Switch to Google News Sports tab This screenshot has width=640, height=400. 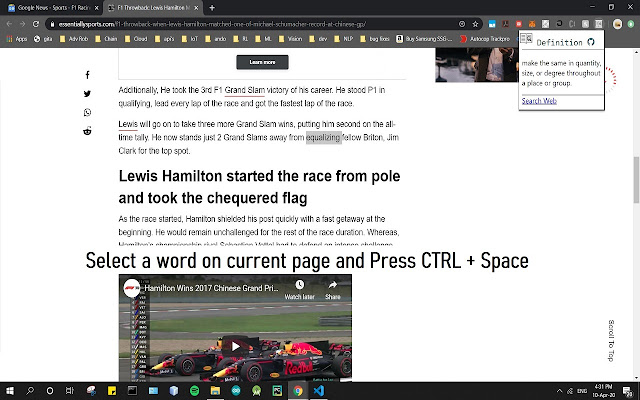51,8
